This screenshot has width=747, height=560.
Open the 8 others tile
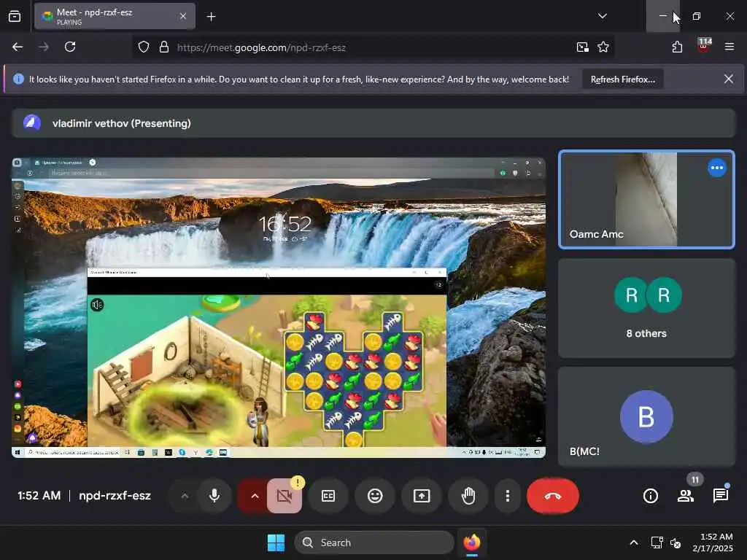click(646, 308)
